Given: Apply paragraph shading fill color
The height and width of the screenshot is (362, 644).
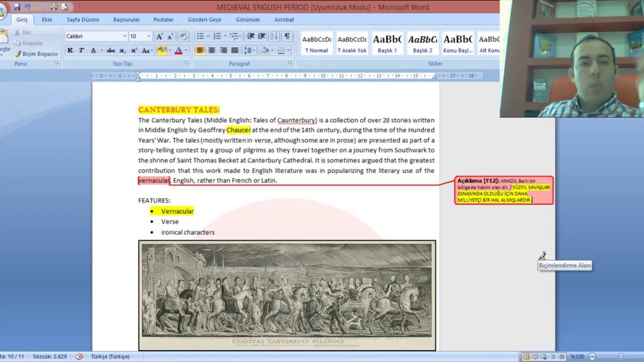Looking at the screenshot, I should (x=265, y=50).
